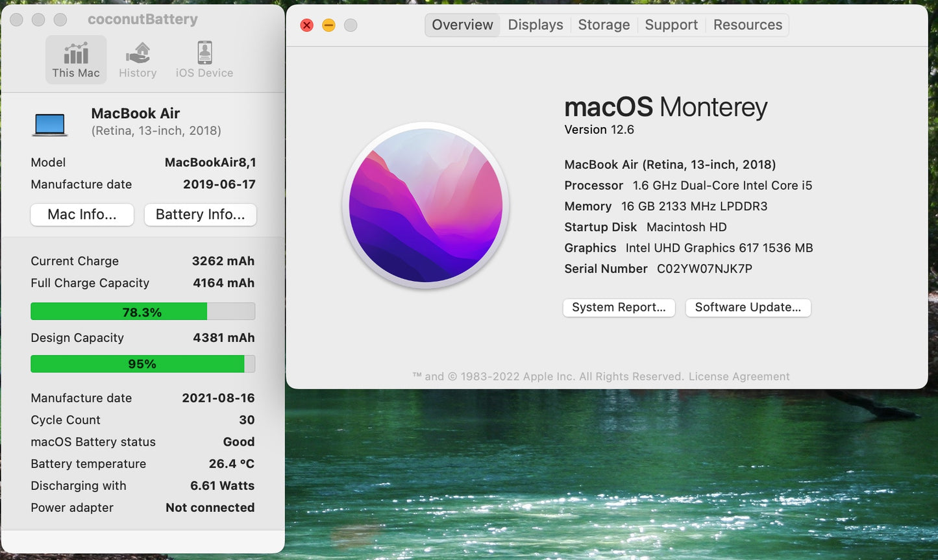The height and width of the screenshot is (560, 938).
Task: Open the Displays tab
Action: (536, 25)
